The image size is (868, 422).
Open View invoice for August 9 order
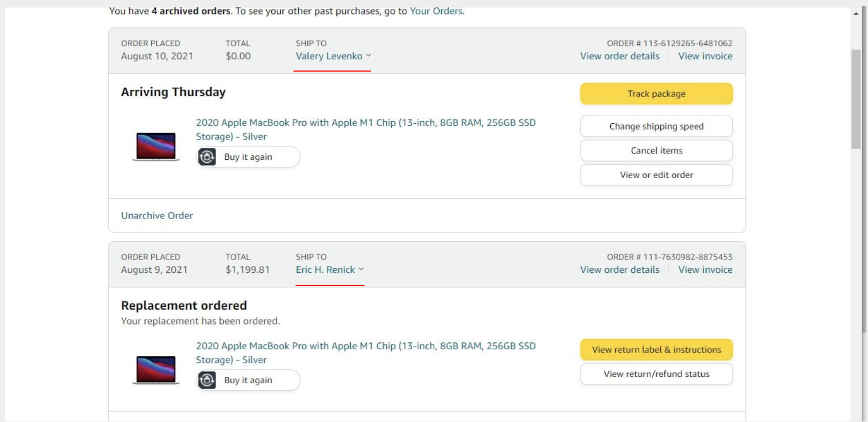pyautogui.click(x=705, y=270)
